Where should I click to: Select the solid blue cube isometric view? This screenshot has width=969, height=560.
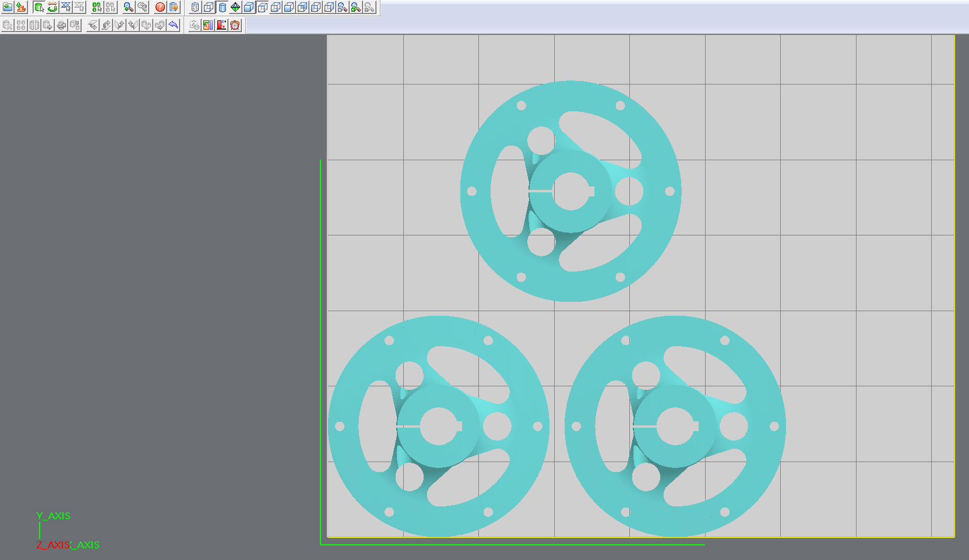click(249, 8)
